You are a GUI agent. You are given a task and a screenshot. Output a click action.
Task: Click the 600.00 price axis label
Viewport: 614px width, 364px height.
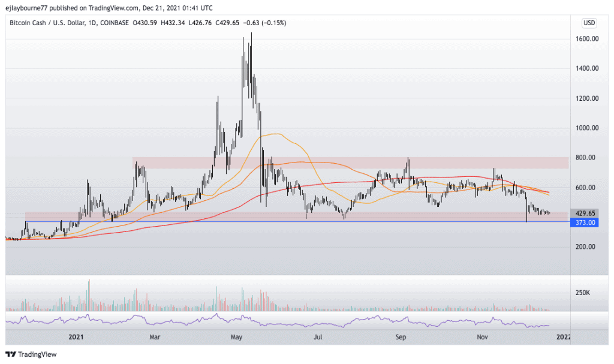click(x=585, y=187)
